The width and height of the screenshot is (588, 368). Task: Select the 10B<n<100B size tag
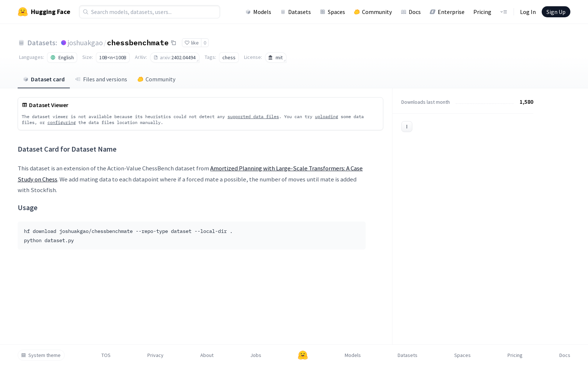(x=113, y=57)
